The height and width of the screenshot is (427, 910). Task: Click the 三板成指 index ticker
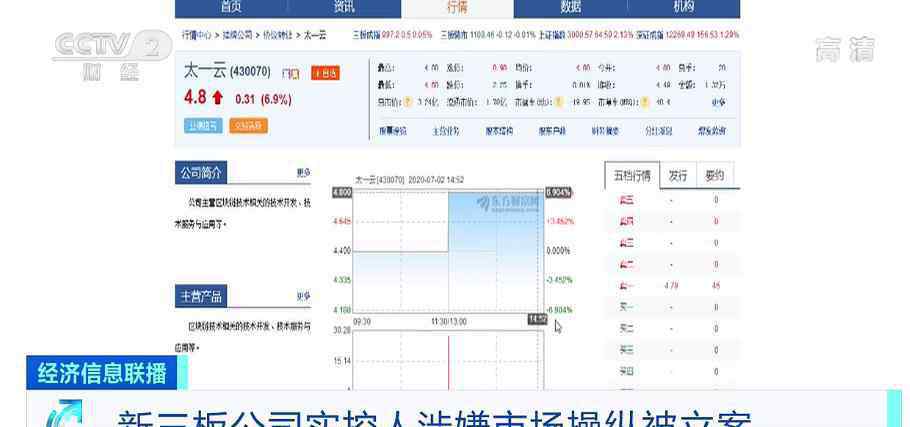tap(392, 35)
